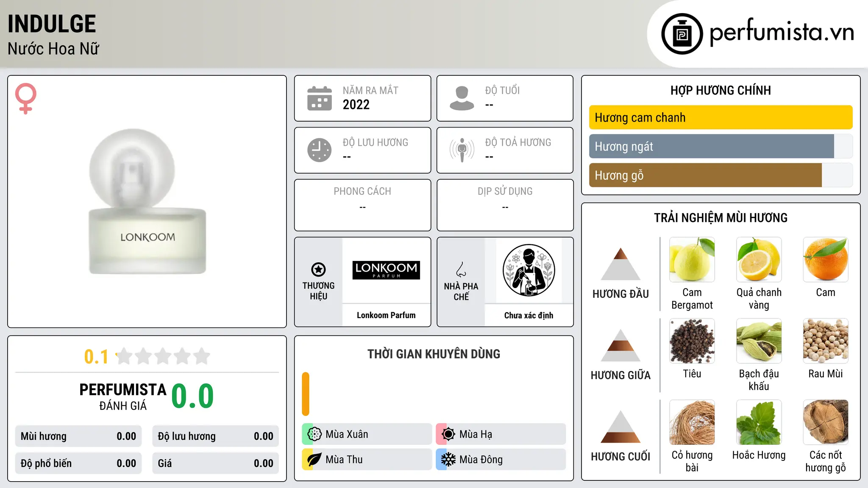
Task: Open the Lonkoom Parfum brand link
Action: pos(386,315)
